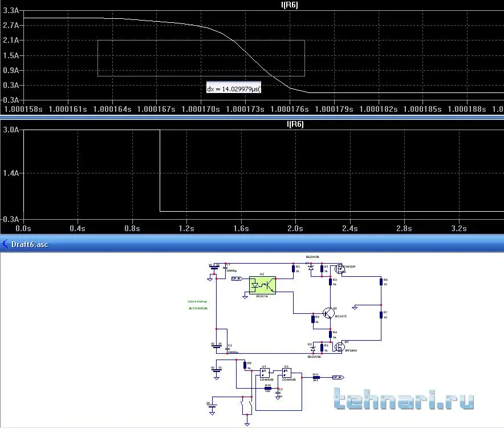Screen dimensions: 504x428
Task: Click the D1 zener diode symbol
Action: (311, 267)
